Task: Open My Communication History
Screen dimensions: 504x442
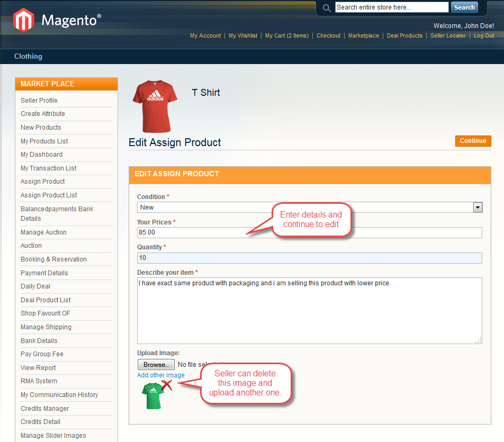Action: coord(59,395)
